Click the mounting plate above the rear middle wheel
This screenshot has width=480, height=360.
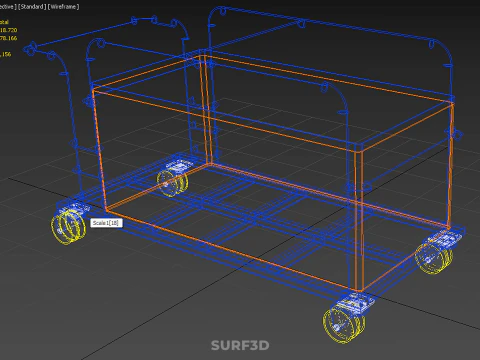coord(178,165)
